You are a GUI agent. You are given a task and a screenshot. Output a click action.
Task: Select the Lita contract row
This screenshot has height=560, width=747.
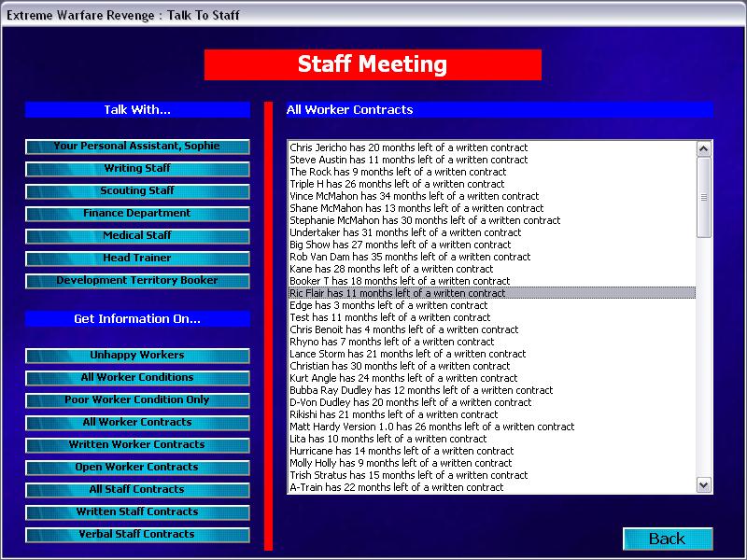(x=492, y=439)
